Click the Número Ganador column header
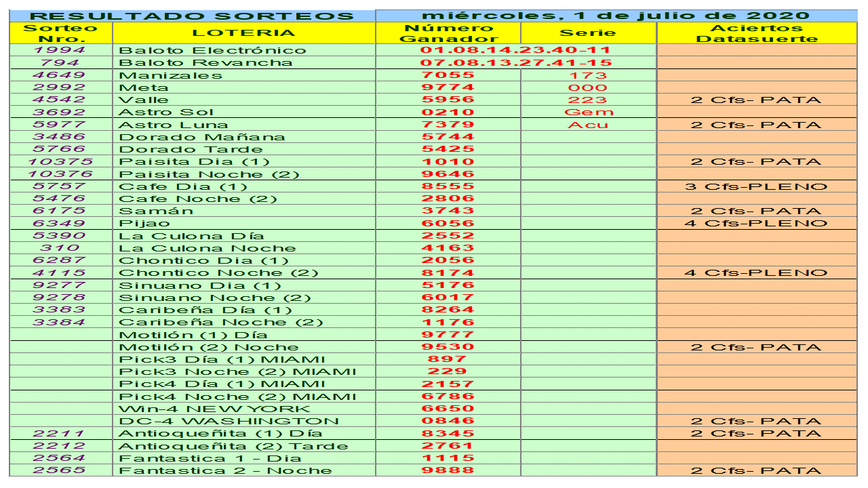This screenshot has height=488, width=868. 448,33
